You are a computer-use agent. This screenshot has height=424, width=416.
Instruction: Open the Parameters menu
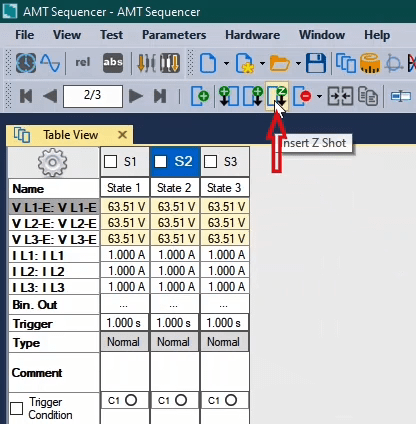(x=174, y=35)
